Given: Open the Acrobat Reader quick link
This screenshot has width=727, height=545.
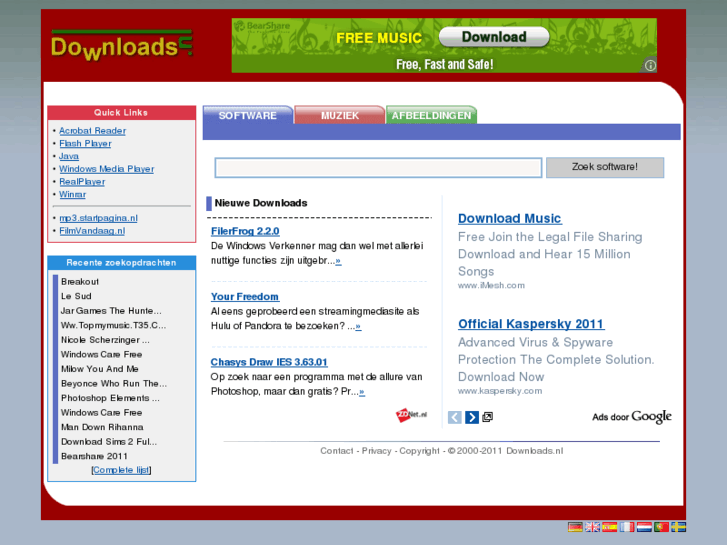Looking at the screenshot, I should pyautogui.click(x=92, y=131).
